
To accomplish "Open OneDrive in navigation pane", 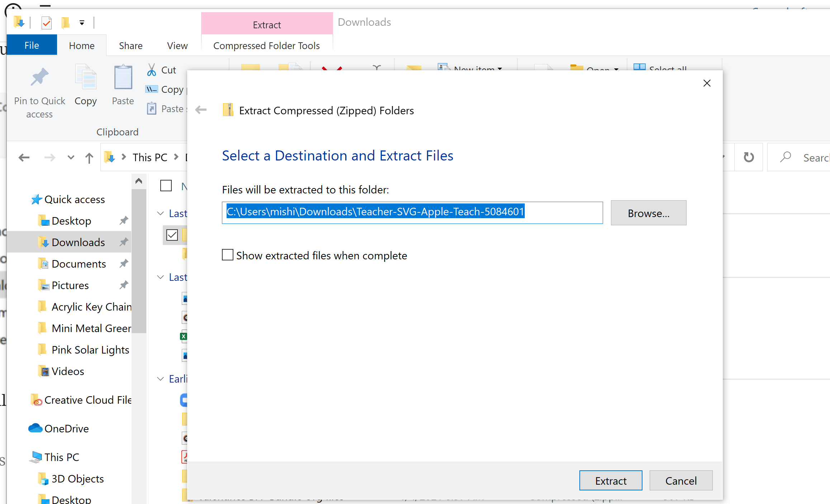I will click(66, 428).
